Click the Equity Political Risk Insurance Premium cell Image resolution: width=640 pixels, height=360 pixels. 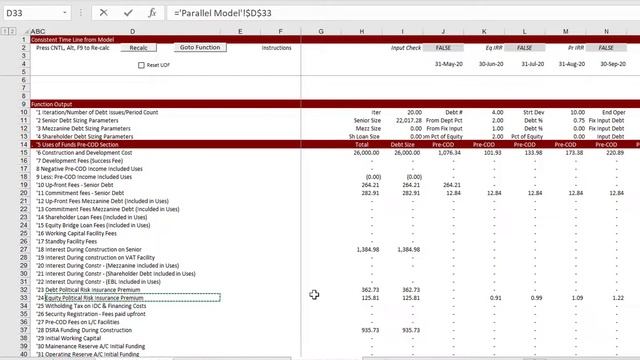[x=133, y=298]
